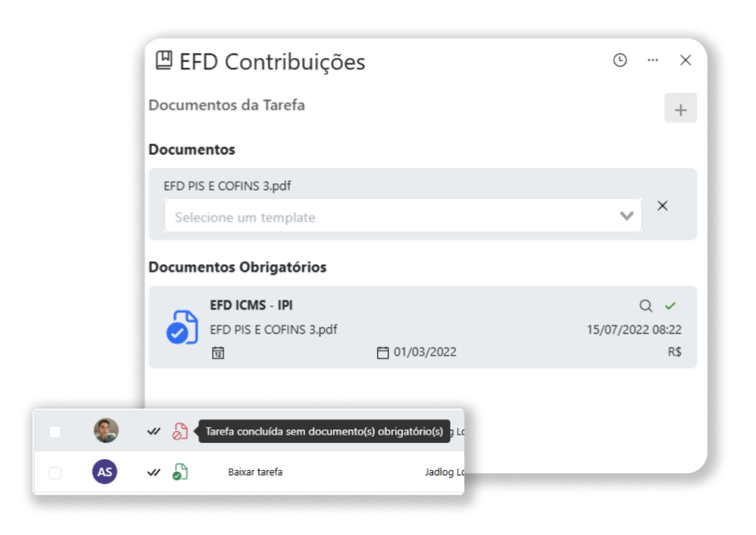
Task: Click the book icon beside EFD Contribuições
Action: [164, 61]
